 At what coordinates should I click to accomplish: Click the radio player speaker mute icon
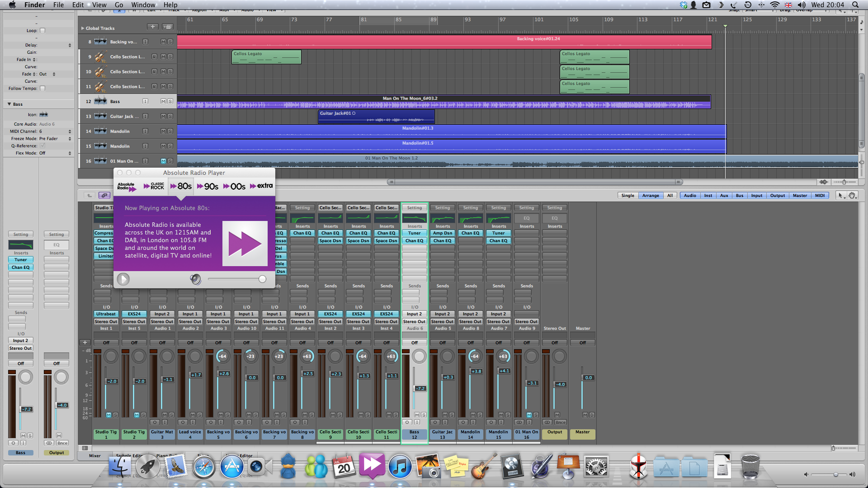click(195, 279)
